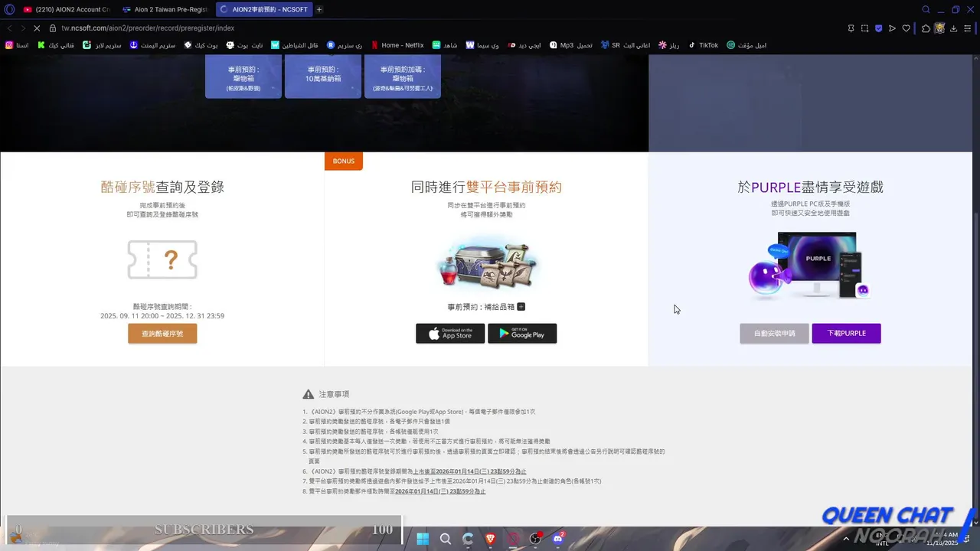This screenshot has height=551, width=980.
Task: Open a new browser tab
Action: tap(319, 9)
